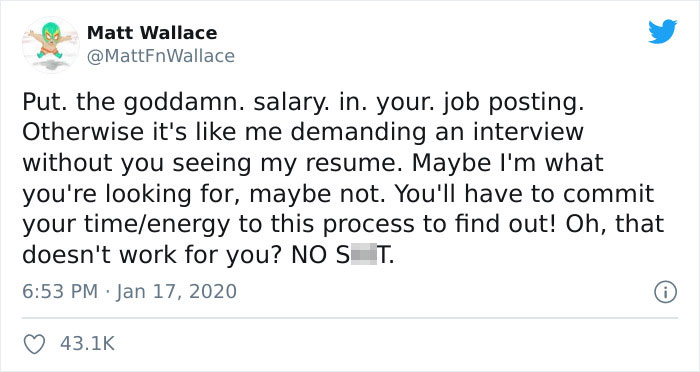Image resolution: width=700 pixels, height=372 pixels.
Task: Click the 6:53 PM timestamp
Action: pyautogui.click(x=60, y=292)
